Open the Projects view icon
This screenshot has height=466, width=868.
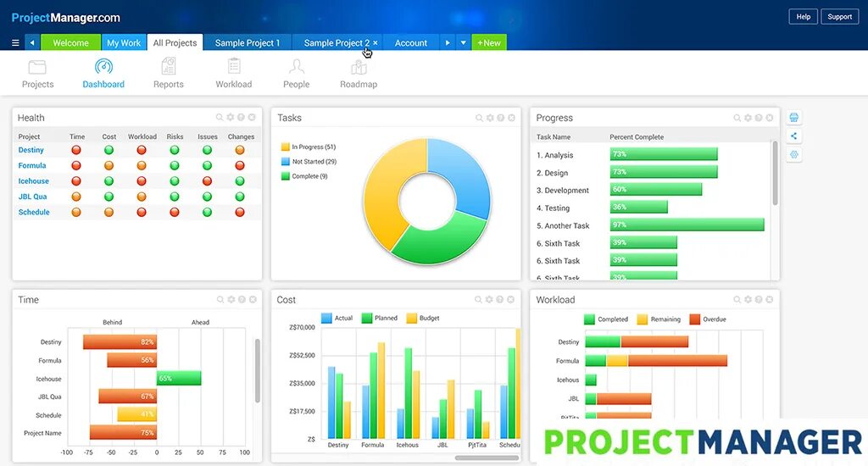[37, 68]
